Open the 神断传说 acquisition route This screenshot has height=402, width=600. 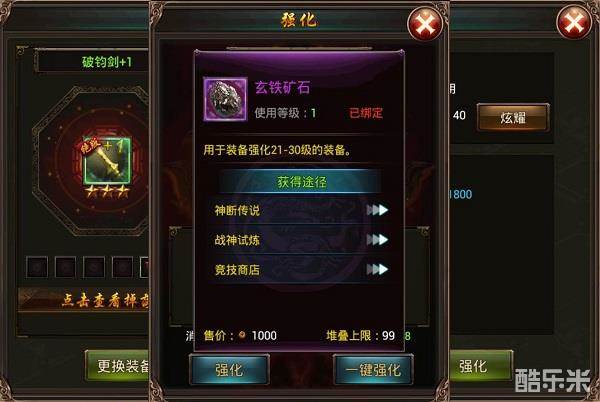click(x=300, y=210)
